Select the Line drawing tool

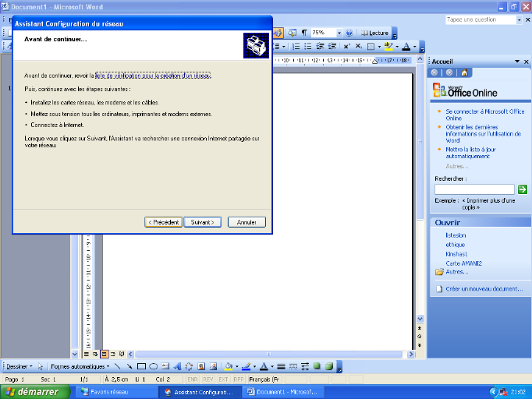point(117,366)
